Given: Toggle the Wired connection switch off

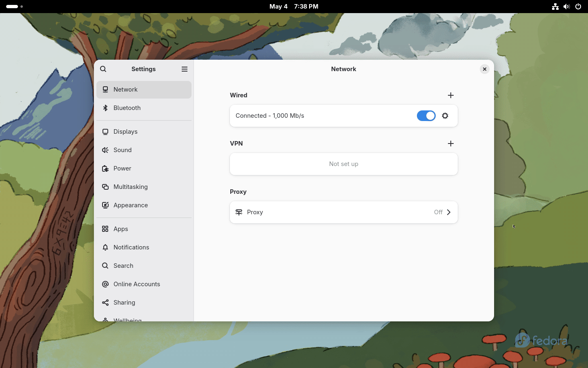Looking at the screenshot, I should click(426, 116).
